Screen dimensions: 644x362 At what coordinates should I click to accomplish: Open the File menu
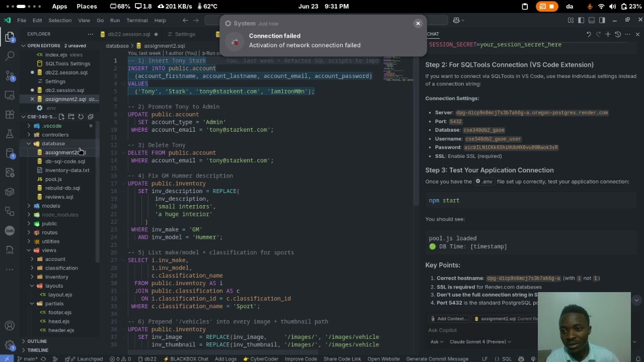pos(22,20)
